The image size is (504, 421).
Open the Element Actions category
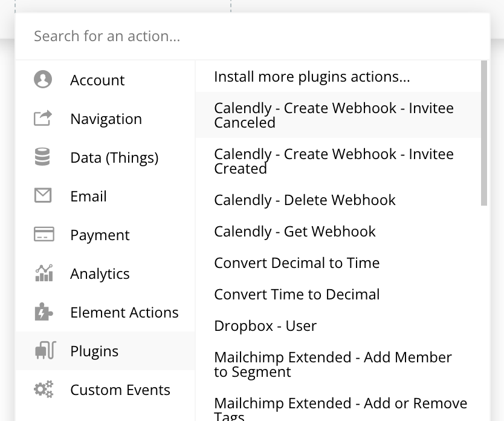point(105,312)
